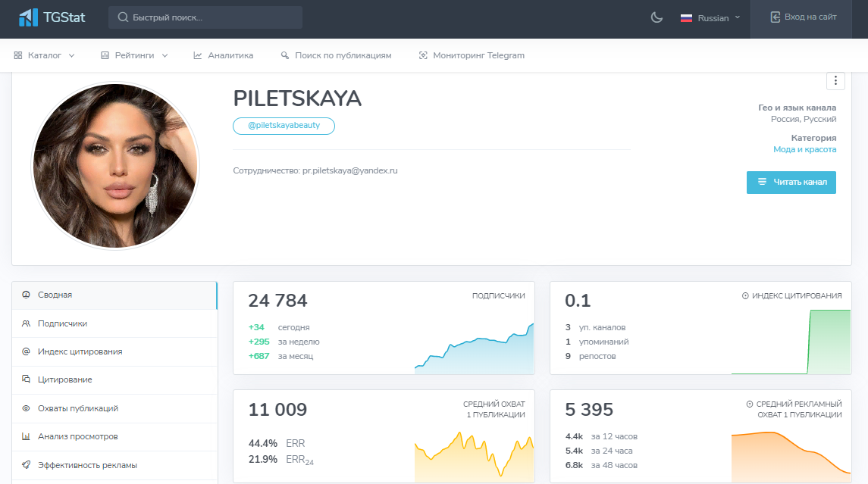The image size is (868, 484).
Task: Click the Охваты публикаций eye icon
Action: (26, 408)
